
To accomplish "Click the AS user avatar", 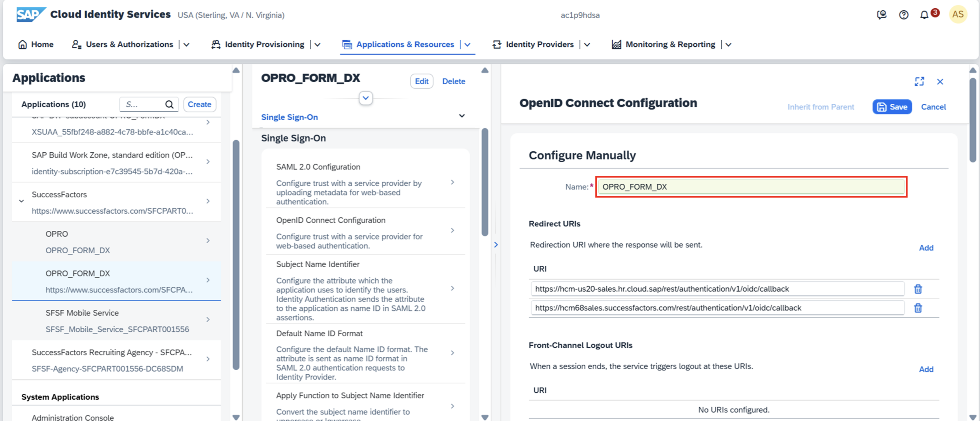I will pos(958,14).
